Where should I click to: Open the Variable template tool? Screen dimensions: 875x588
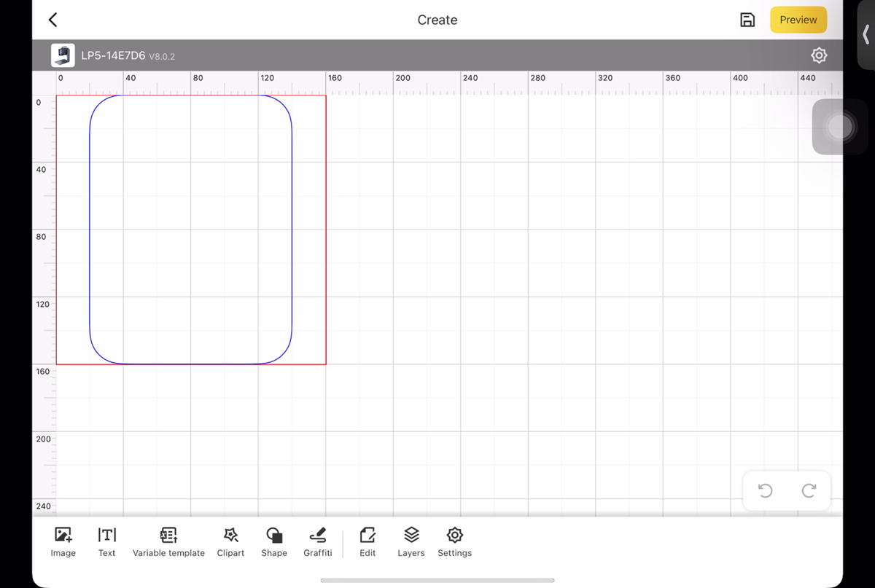pos(168,543)
